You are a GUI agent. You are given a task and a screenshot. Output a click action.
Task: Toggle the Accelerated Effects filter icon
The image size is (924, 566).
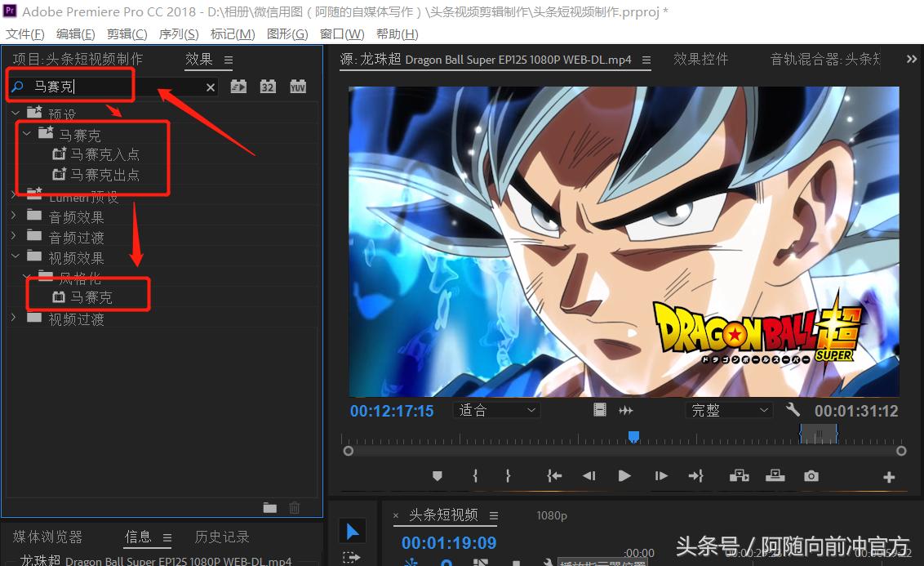point(238,86)
